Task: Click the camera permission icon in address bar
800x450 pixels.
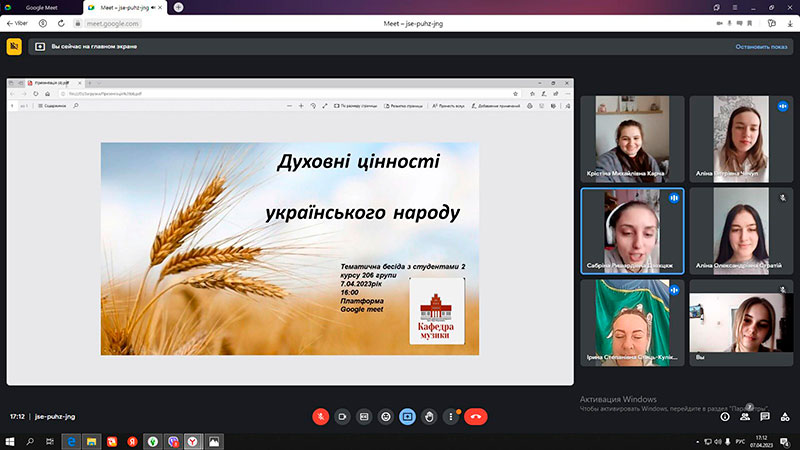Action: 719,23
